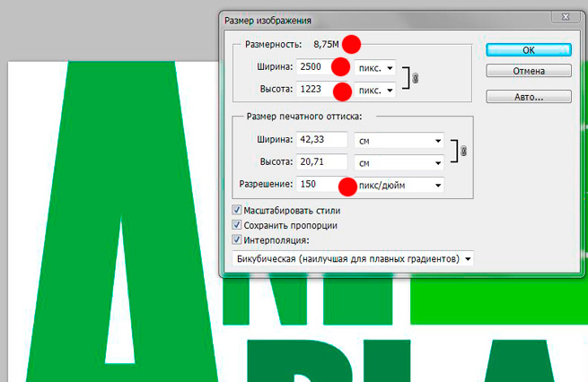Click the print size chain link icon
588x382 pixels.
(x=463, y=152)
